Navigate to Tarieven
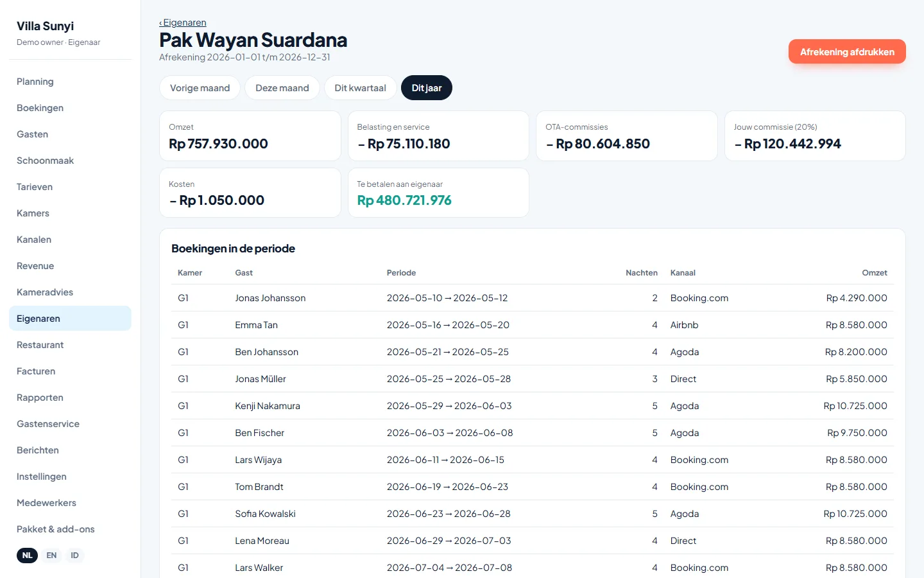The height and width of the screenshot is (578, 924). click(x=70, y=187)
